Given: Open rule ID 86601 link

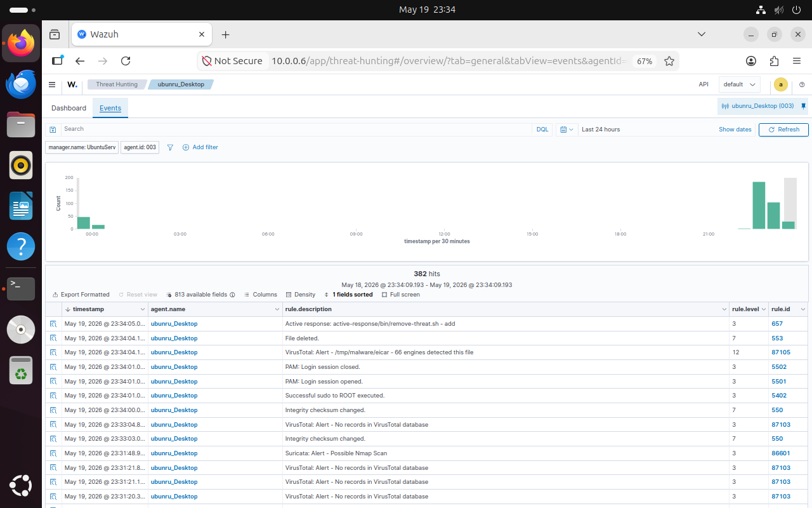Looking at the screenshot, I should click(780, 453).
